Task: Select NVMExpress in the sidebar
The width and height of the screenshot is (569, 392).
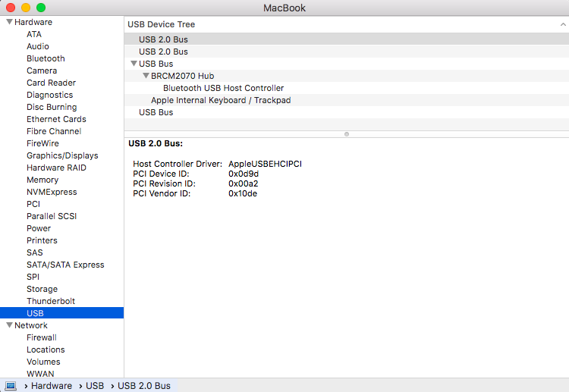Action: tap(52, 192)
